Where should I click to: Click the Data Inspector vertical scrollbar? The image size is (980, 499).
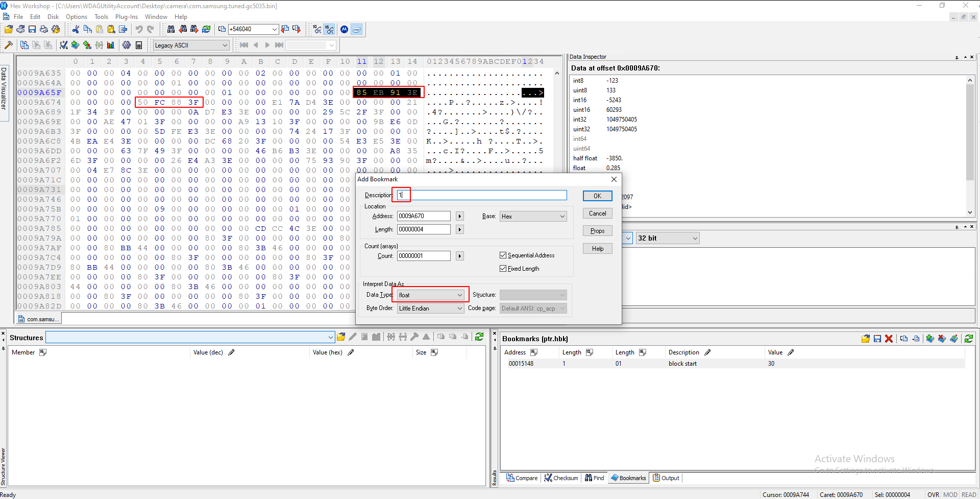(970, 146)
